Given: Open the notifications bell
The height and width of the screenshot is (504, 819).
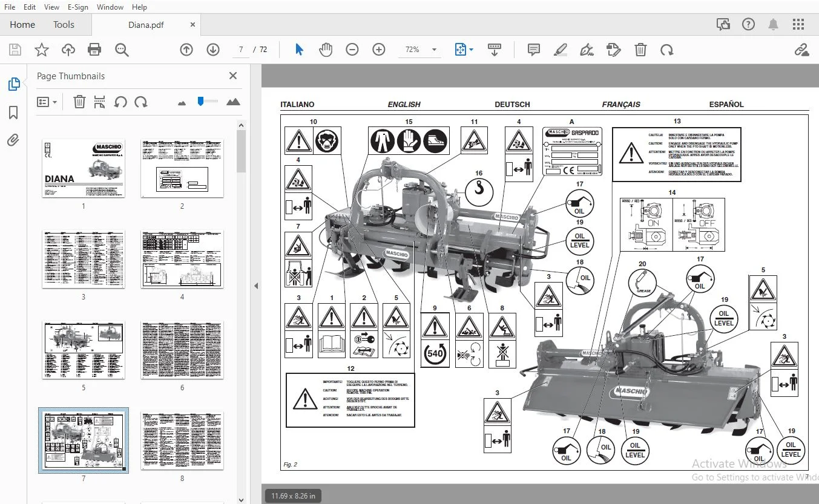Looking at the screenshot, I should [774, 24].
